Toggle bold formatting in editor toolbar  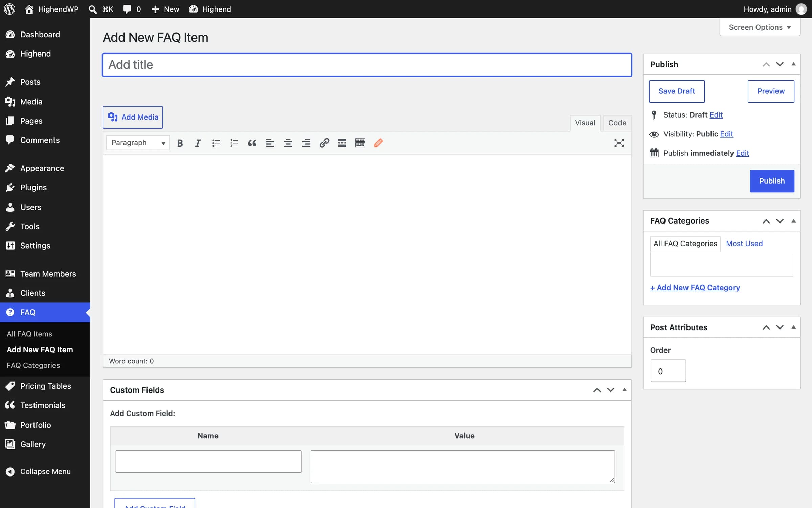180,143
